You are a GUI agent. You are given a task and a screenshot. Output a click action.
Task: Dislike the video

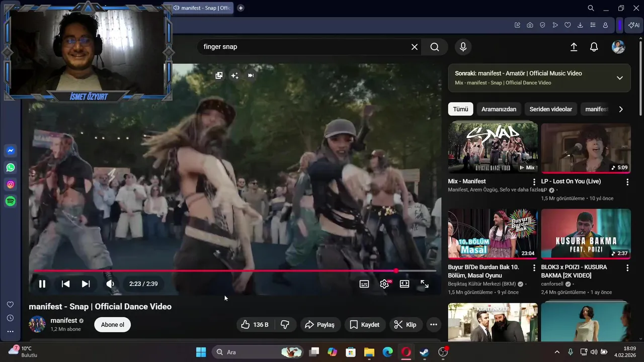(x=285, y=325)
